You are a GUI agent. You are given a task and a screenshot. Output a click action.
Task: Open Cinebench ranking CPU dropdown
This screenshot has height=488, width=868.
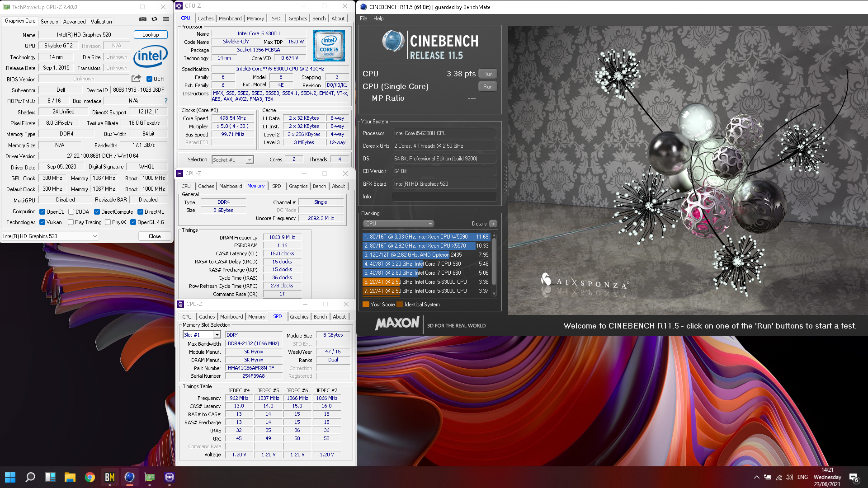coord(398,224)
